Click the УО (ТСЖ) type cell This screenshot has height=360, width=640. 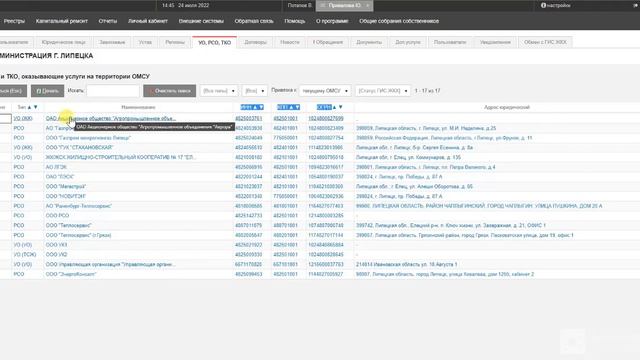(x=24, y=255)
